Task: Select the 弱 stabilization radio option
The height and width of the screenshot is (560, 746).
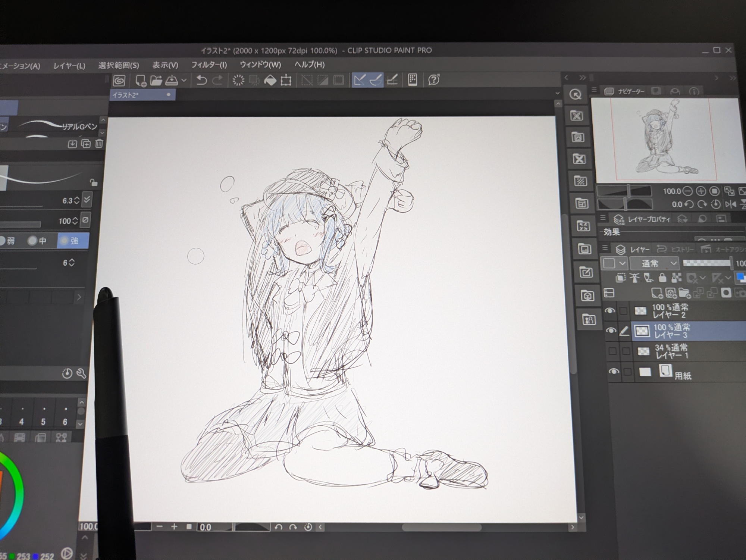Action: [7, 241]
